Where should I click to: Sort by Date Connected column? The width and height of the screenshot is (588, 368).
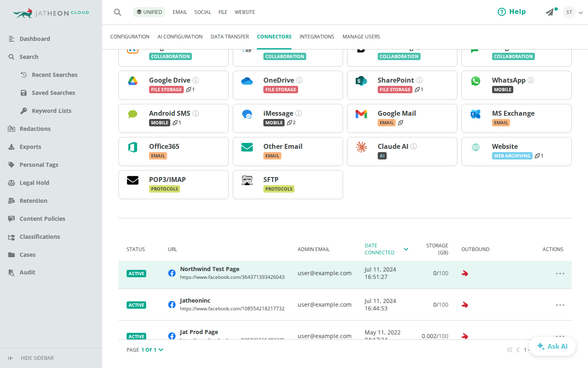pos(386,249)
